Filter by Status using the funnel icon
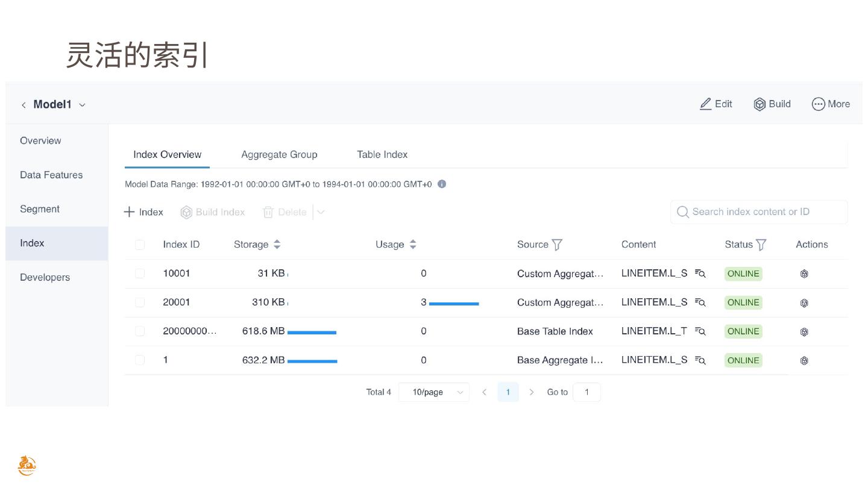This screenshot has width=868, height=488. pyautogui.click(x=761, y=245)
